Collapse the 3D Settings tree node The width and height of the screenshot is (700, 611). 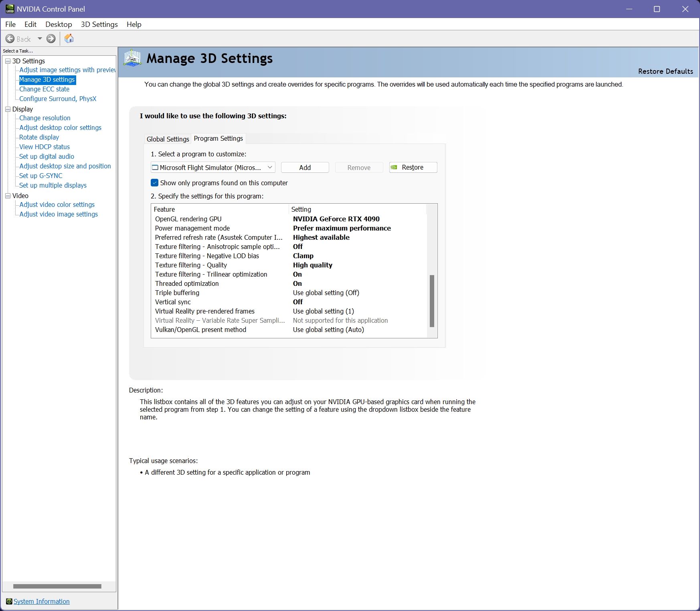coord(8,61)
